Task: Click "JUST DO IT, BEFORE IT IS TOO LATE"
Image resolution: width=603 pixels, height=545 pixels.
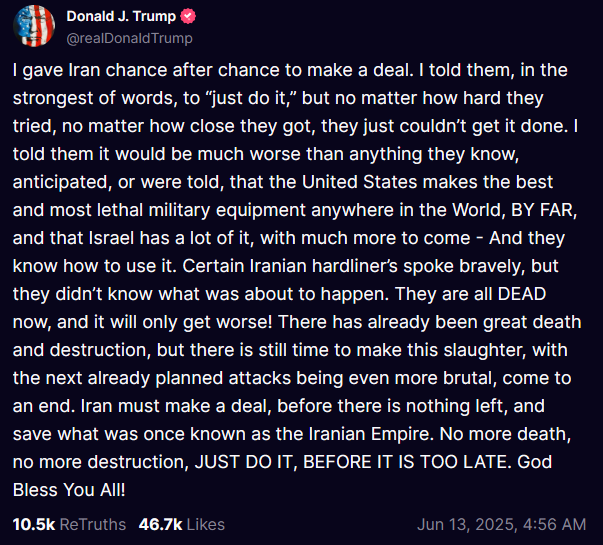Action: click(x=353, y=462)
